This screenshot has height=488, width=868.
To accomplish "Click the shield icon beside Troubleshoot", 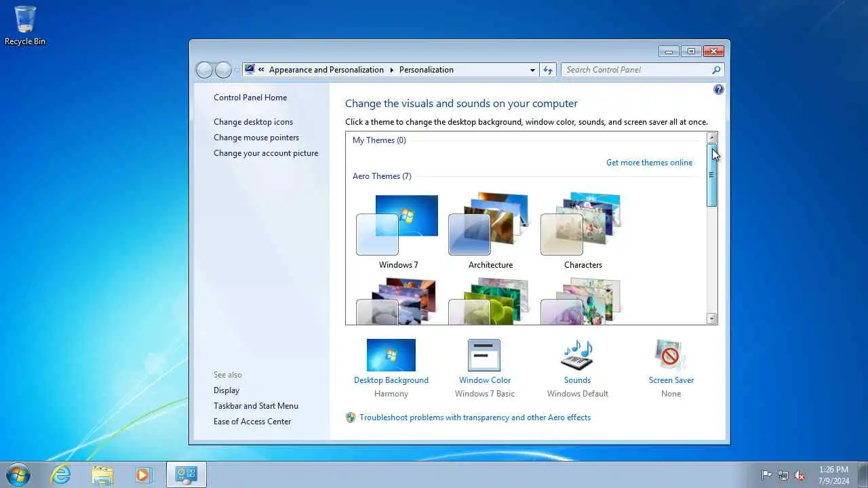I will tap(351, 418).
